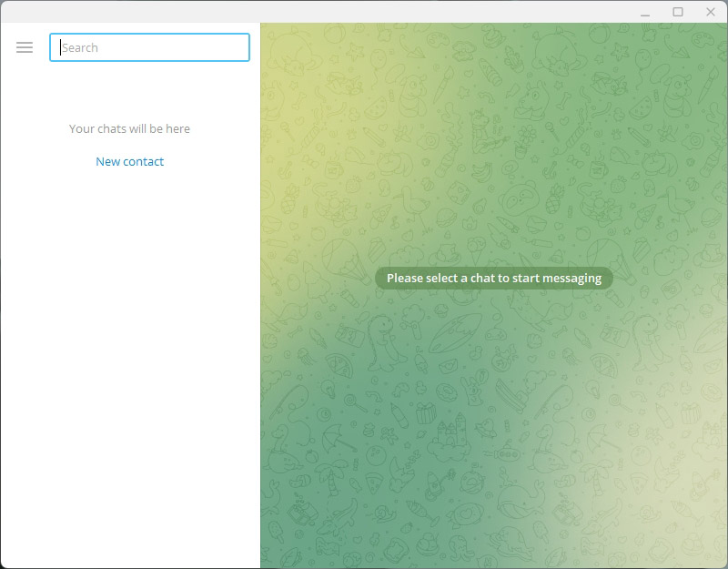Close the Telegram window
The width and height of the screenshot is (728, 569).
[711, 12]
